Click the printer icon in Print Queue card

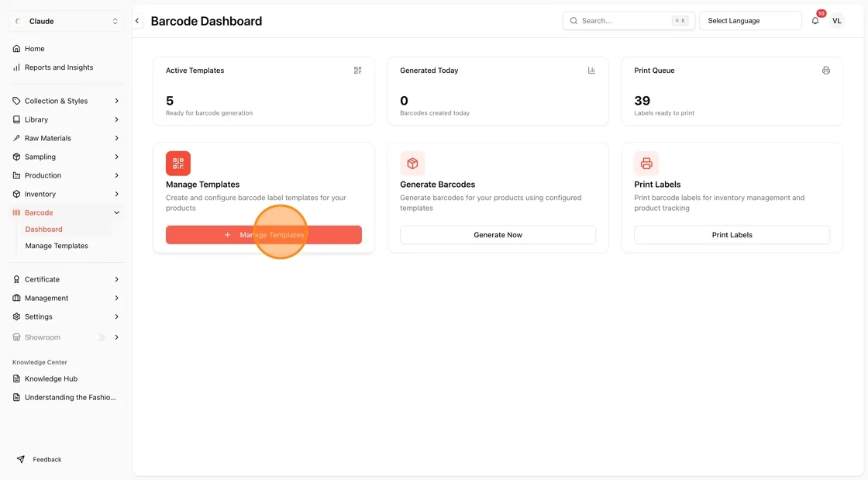click(826, 71)
